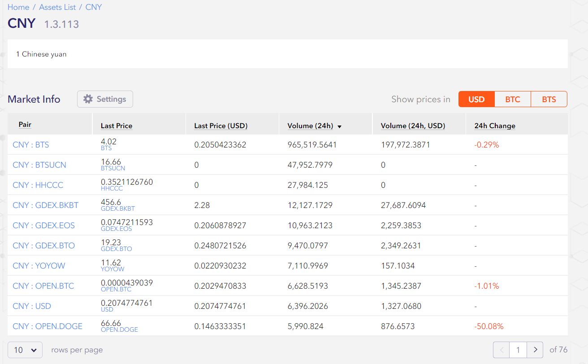Click the YOYOW asset link under 11.62
588x364 pixels.
[112, 269]
